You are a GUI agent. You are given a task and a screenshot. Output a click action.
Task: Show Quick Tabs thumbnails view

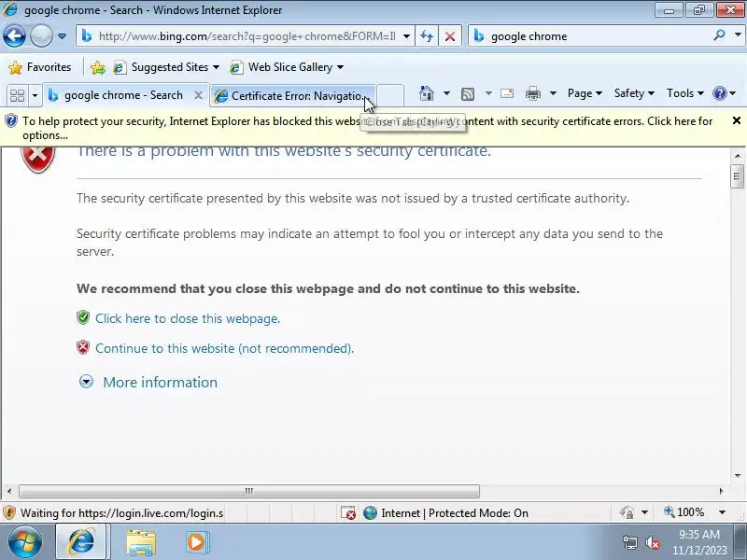coord(17,95)
